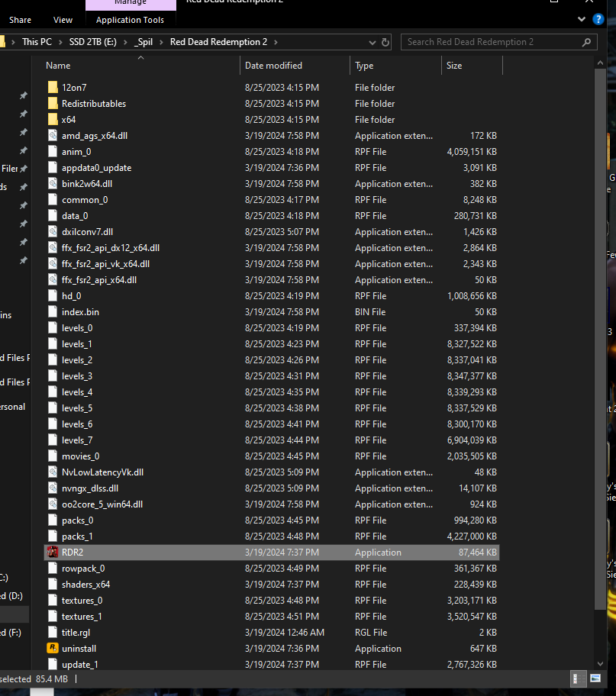Select the anim_0 file icon
This screenshot has height=696, width=616.
click(53, 152)
